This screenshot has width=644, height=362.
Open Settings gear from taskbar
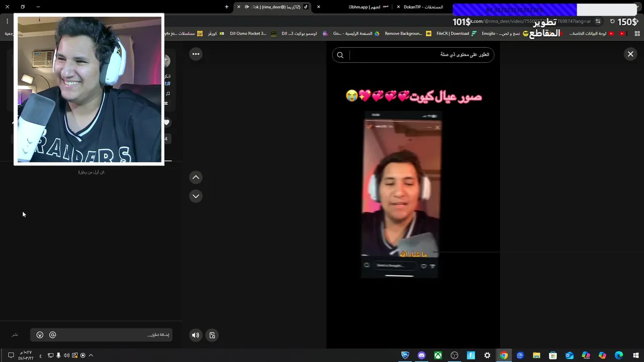coord(487,355)
